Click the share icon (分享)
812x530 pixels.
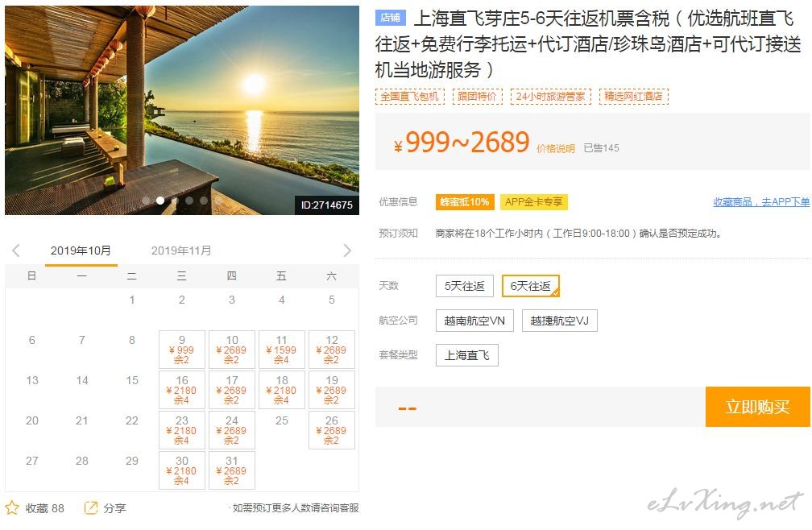90,507
